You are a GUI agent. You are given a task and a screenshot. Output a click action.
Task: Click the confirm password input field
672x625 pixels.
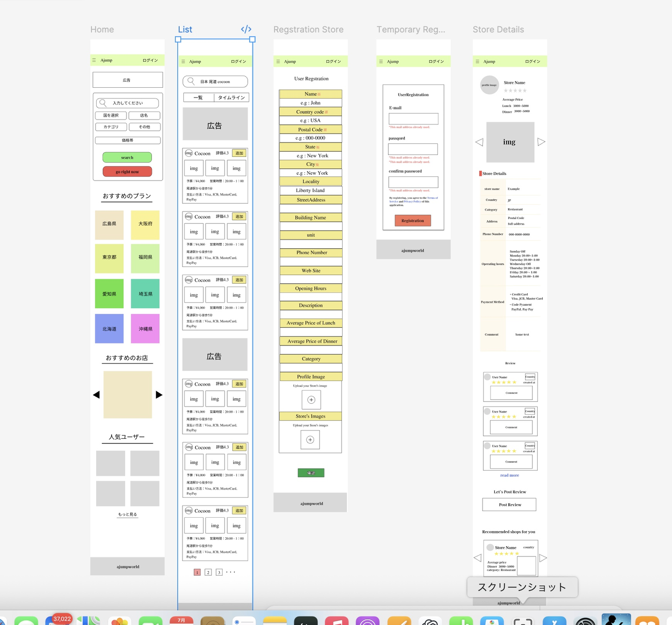point(413,182)
